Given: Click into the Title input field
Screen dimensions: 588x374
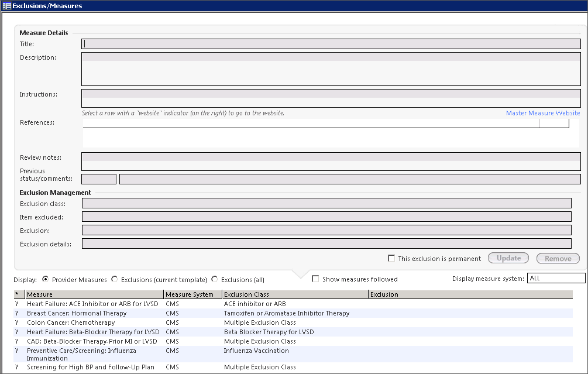Looking at the screenshot, I should pyautogui.click(x=331, y=44).
